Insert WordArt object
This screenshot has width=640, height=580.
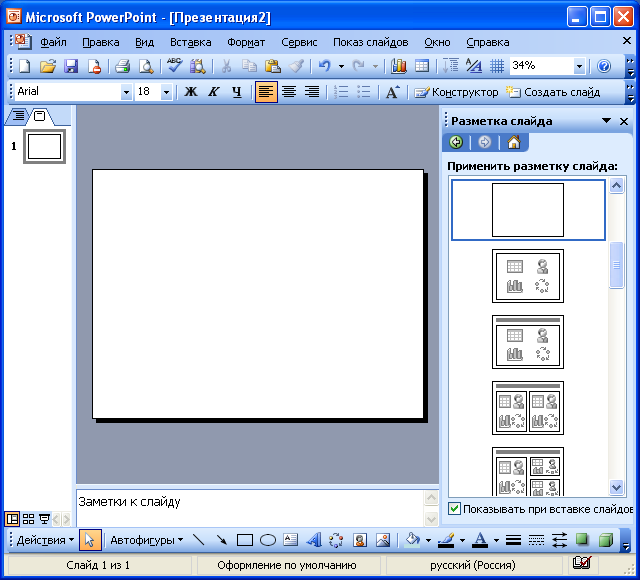[x=313, y=540]
